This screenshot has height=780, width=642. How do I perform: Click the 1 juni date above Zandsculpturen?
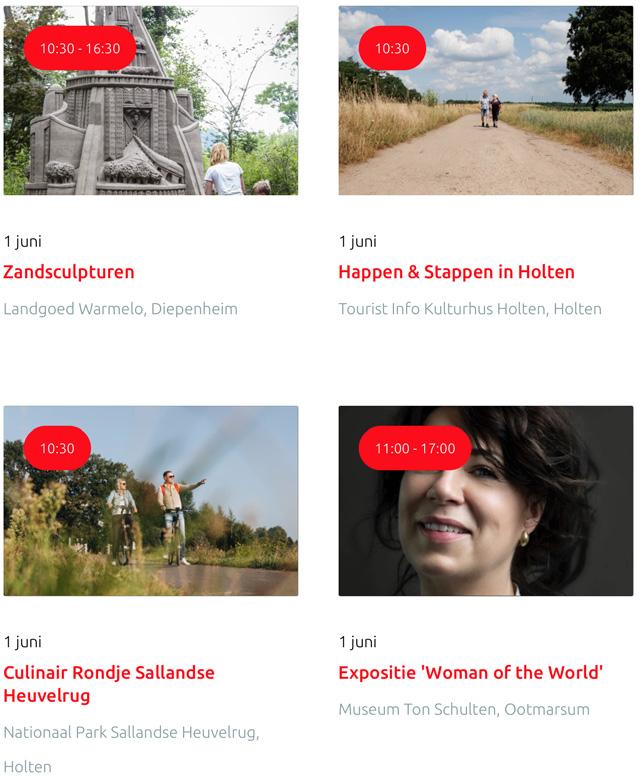[23, 242]
